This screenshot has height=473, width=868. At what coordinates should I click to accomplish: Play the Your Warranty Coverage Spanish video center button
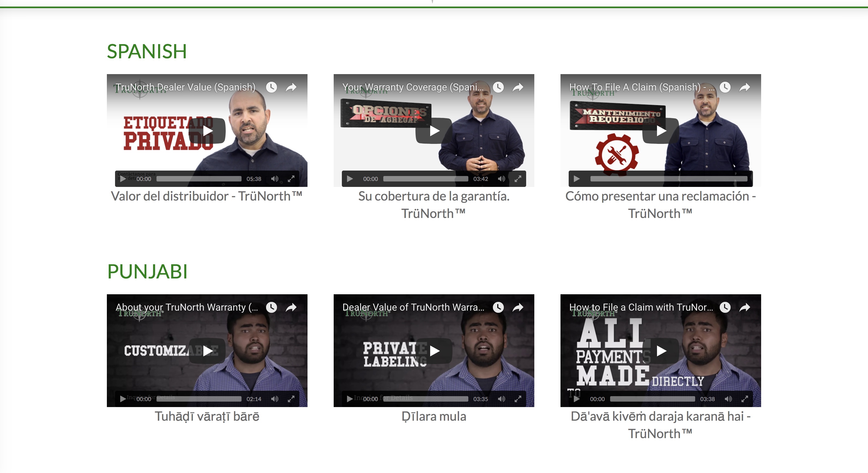pos(434,131)
